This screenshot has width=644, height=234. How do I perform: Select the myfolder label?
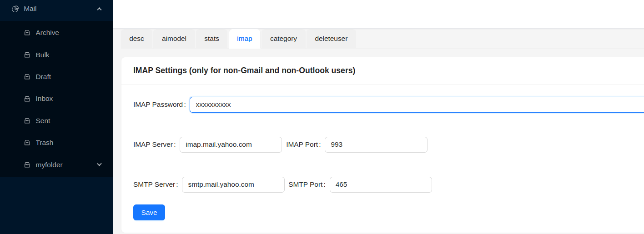point(49,165)
